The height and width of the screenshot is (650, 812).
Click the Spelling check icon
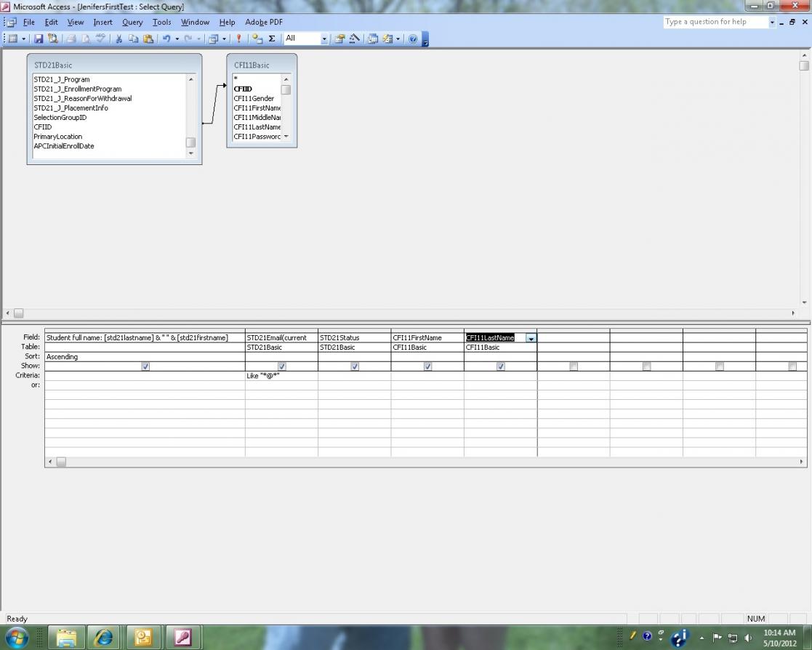pos(100,39)
